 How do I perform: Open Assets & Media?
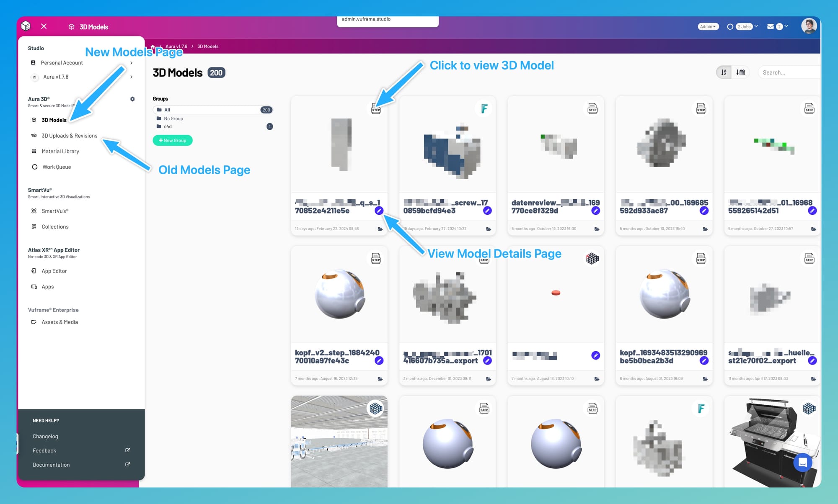pyautogui.click(x=59, y=322)
